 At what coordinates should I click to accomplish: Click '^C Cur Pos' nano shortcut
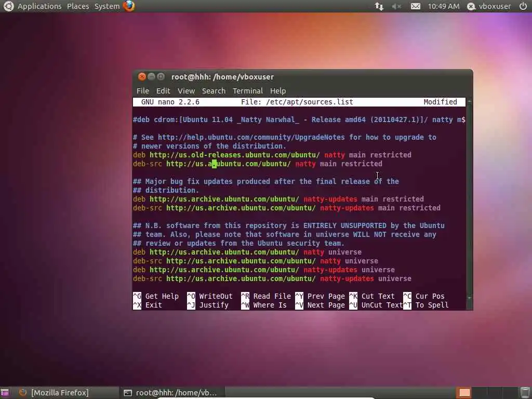click(424, 296)
